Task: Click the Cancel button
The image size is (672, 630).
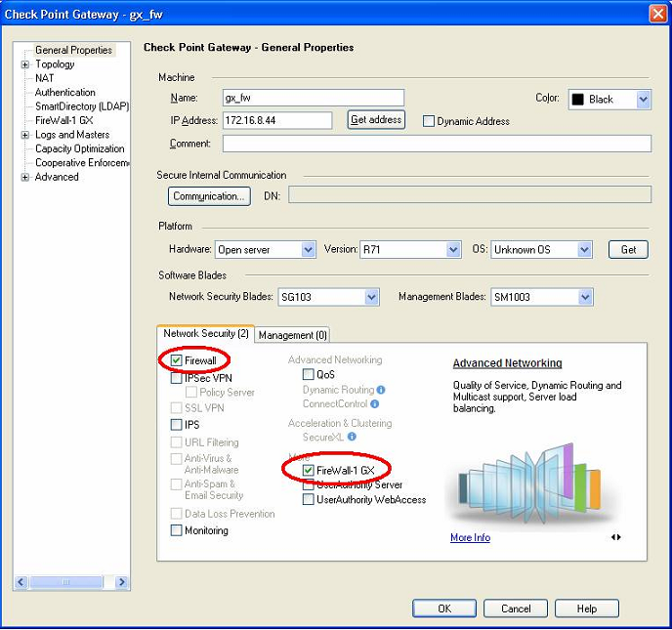Action: [516, 609]
